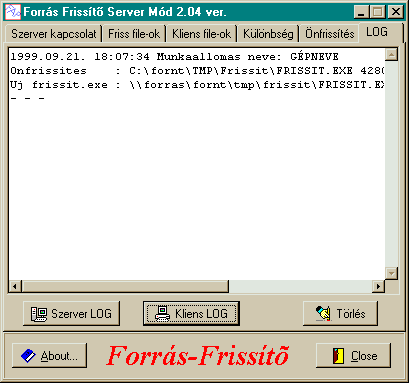This screenshot has height=383, width=409.
Task: Open the Szerver kapcsolat tab
Action: pos(53,34)
